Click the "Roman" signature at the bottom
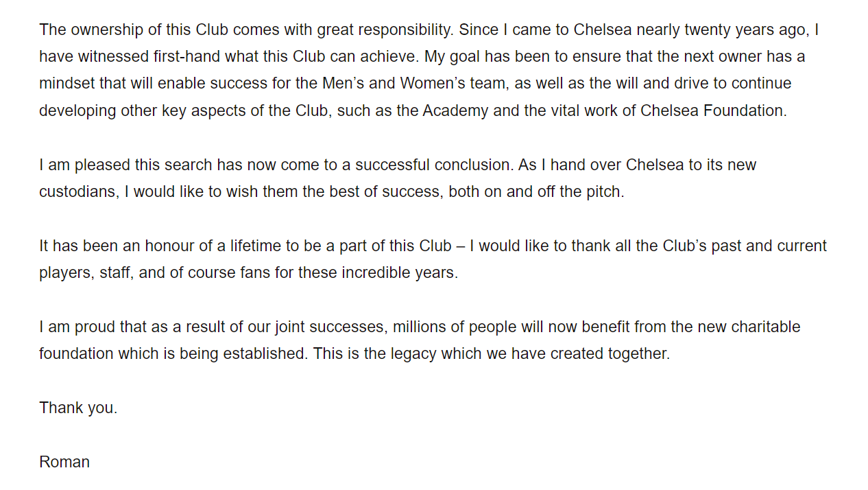Viewport: 868px width, 490px height. click(64, 462)
